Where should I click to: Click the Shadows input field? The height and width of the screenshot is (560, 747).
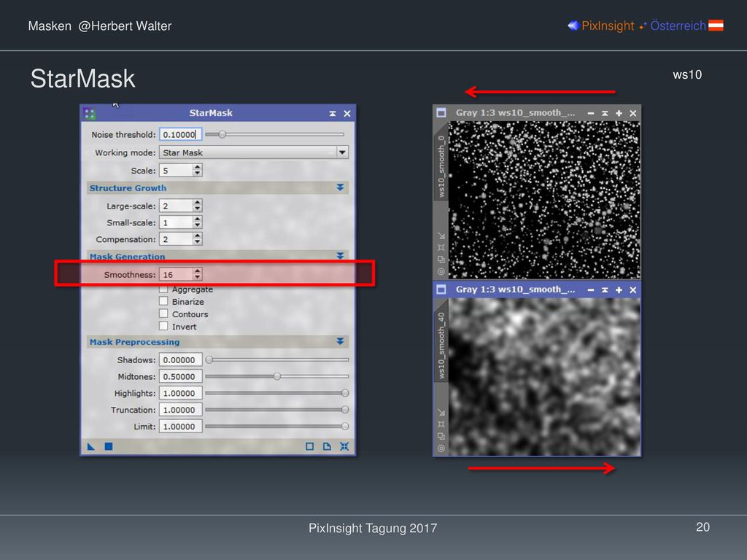point(180,359)
